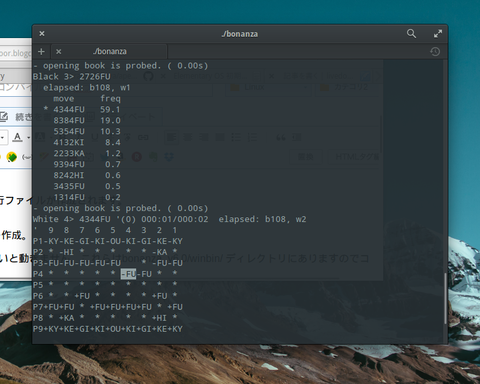Open the terminal search magnifier icon
This screenshot has height=384, width=480.
pyautogui.click(x=411, y=34)
